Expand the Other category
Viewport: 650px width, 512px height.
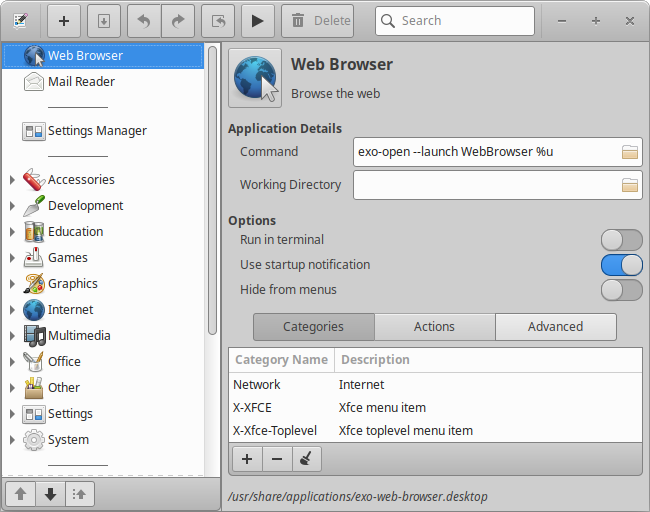(x=12, y=388)
